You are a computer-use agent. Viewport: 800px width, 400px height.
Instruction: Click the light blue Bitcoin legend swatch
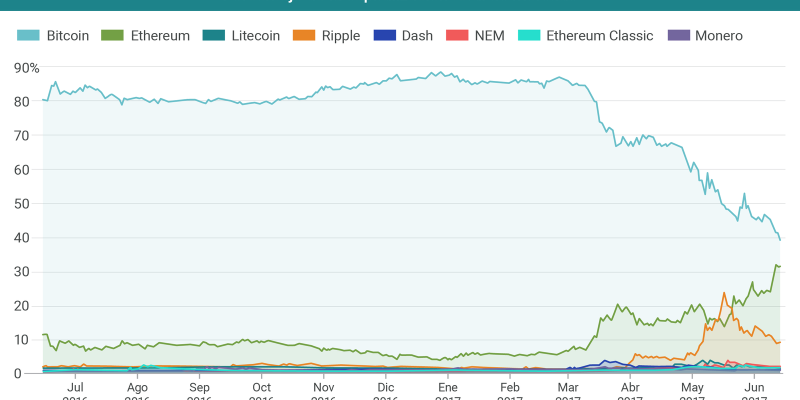(28, 36)
